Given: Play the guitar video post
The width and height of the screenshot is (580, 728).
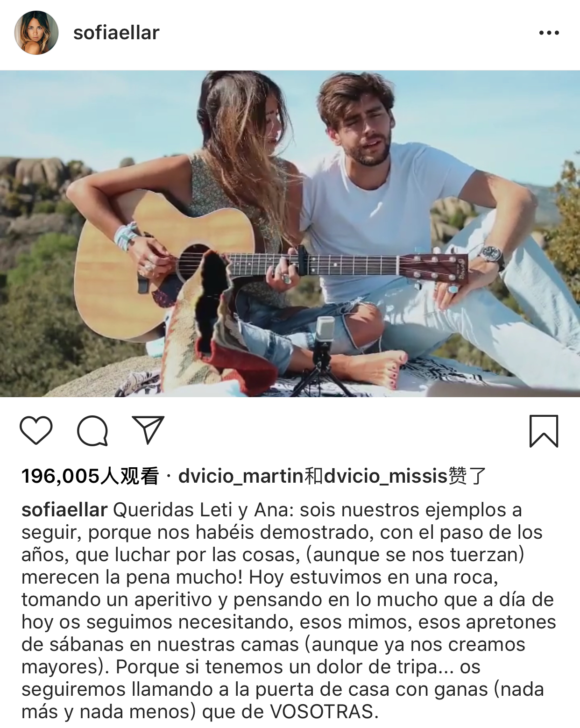Looking at the screenshot, I should [290, 234].
